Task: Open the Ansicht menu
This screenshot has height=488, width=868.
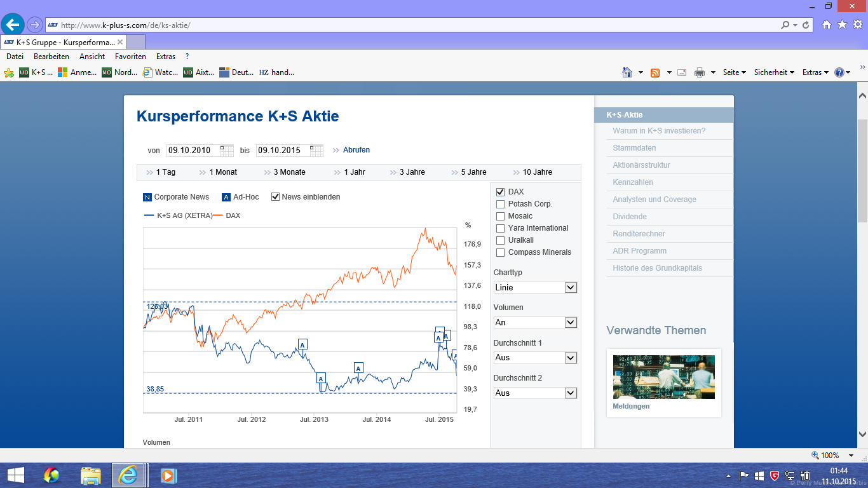Action: click(92, 57)
